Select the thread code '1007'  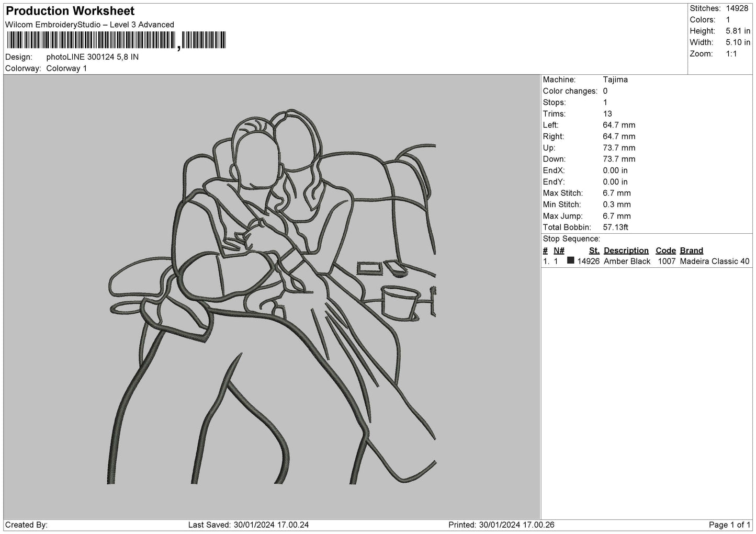tap(667, 262)
